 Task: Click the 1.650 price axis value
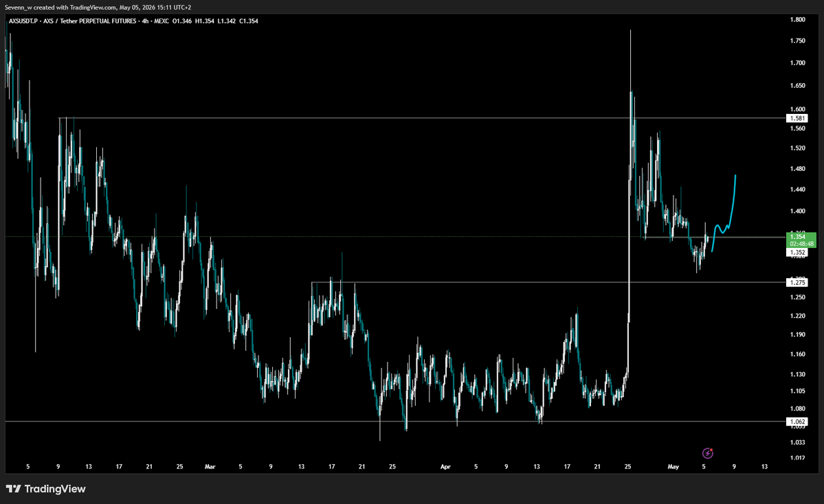(x=797, y=85)
